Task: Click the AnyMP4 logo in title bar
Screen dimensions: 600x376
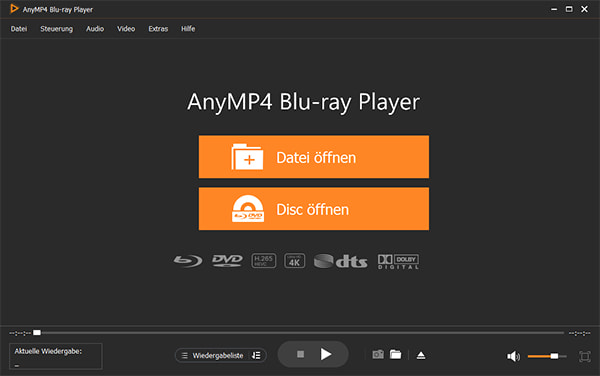Action: click(x=14, y=8)
